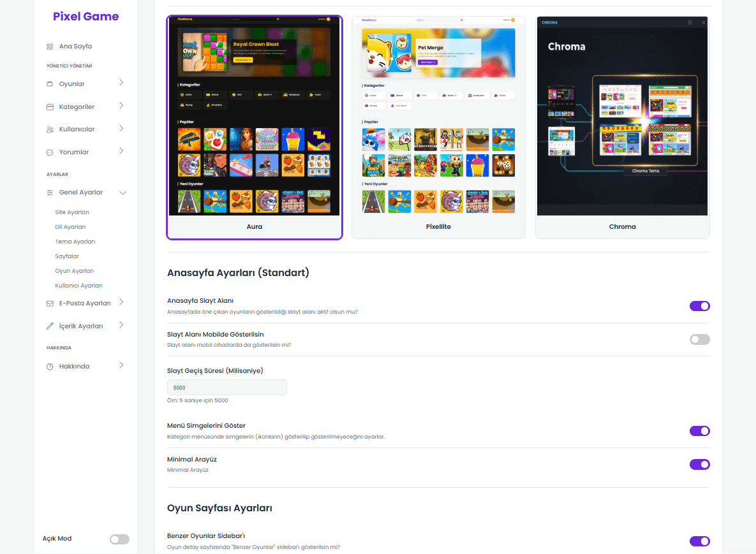Image resolution: width=756 pixels, height=554 pixels.
Task: Expand the Kategoriler menu chevron
Action: (121, 105)
